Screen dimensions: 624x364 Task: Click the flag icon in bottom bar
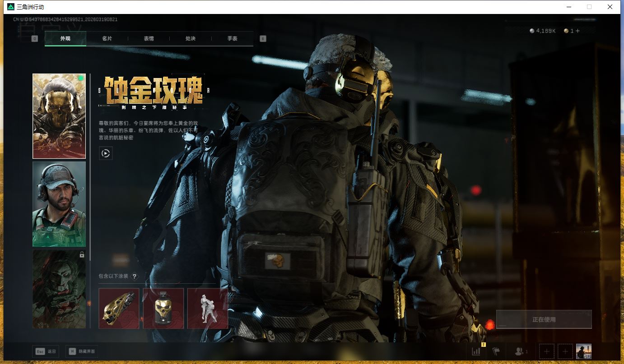pyautogui.click(x=496, y=351)
